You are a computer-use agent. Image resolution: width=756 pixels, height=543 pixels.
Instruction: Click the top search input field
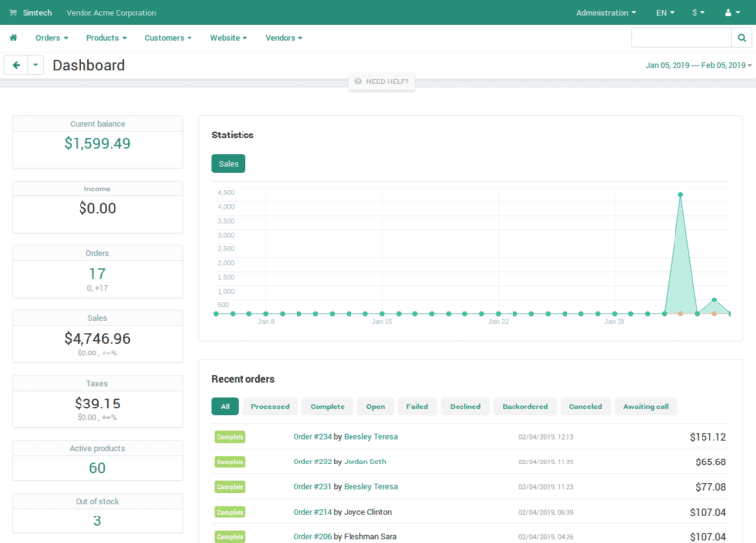pyautogui.click(x=681, y=38)
